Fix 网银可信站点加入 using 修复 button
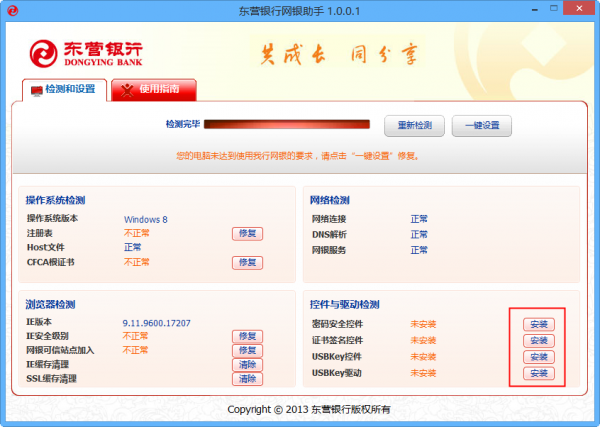600x427 pixels. click(x=247, y=350)
